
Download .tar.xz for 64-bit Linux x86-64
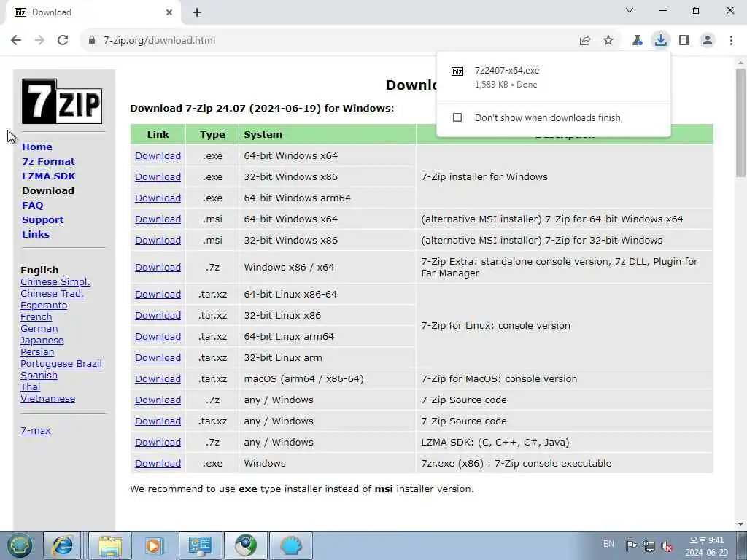coord(158,295)
